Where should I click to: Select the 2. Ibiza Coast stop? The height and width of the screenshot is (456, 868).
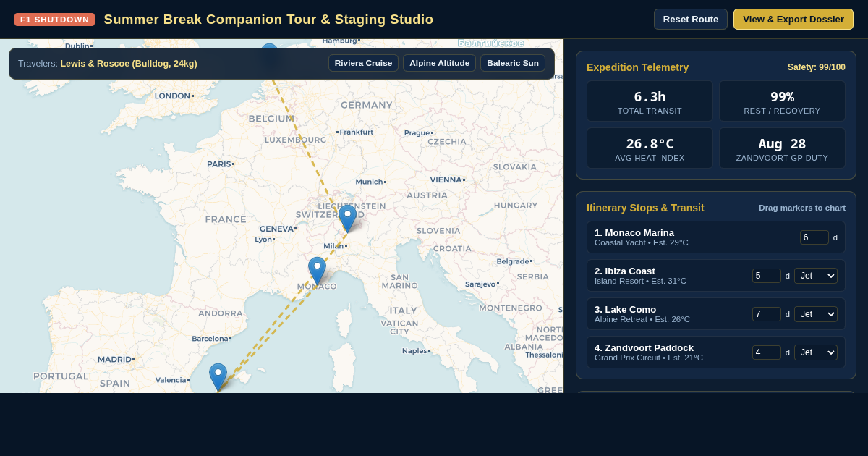(716, 276)
